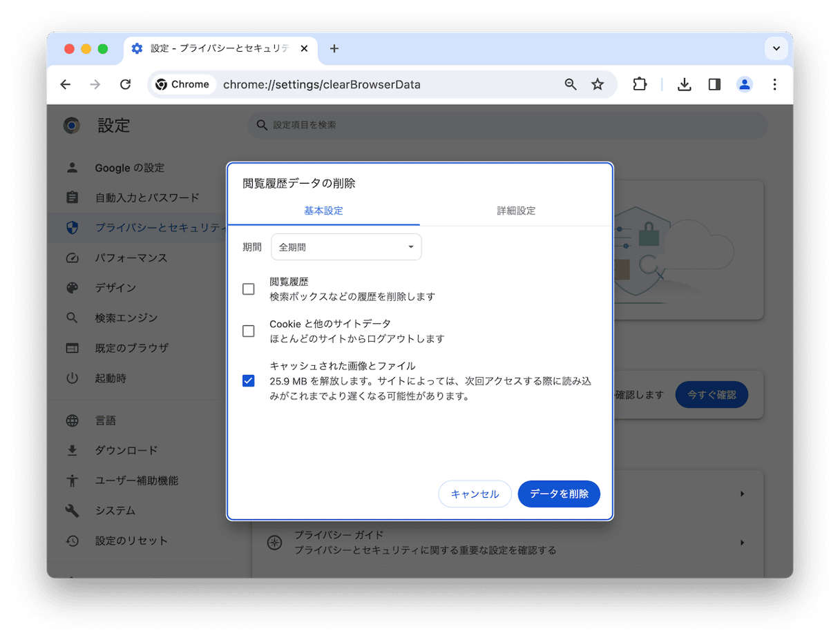Click the データを削除 button

pyautogui.click(x=559, y=494)
